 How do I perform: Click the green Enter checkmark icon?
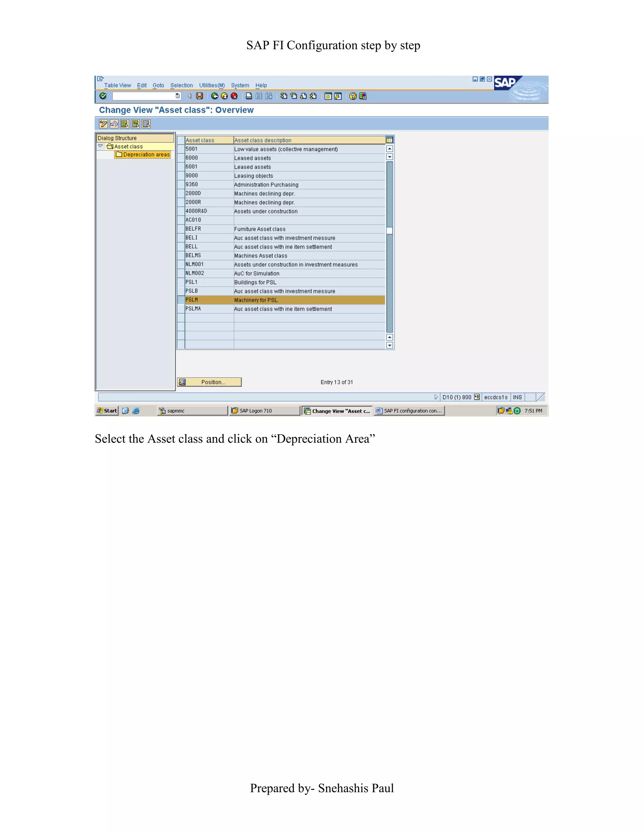click(x=103, y=96)
